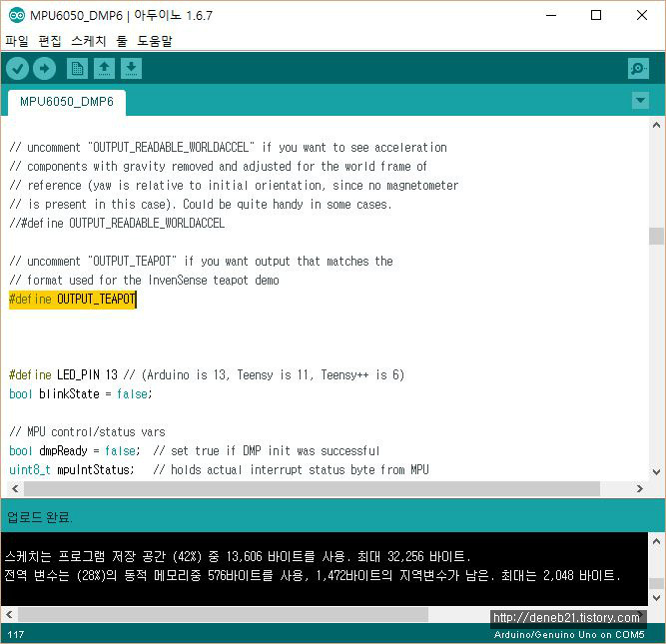Viewport: 666px width, 644px height.
Task: Create a new sketch with New icon
Action: [x=77, y=68]
